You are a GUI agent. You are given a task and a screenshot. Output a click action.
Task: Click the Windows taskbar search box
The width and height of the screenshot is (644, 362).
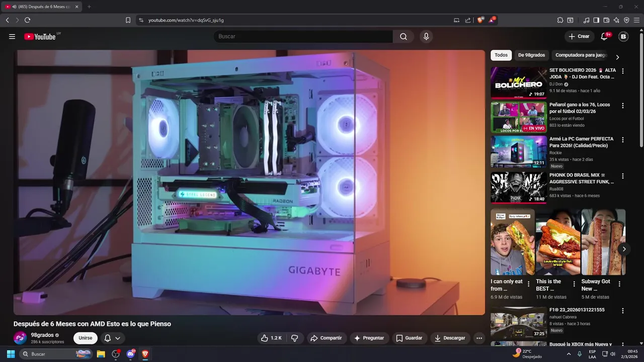click(56, 354)
